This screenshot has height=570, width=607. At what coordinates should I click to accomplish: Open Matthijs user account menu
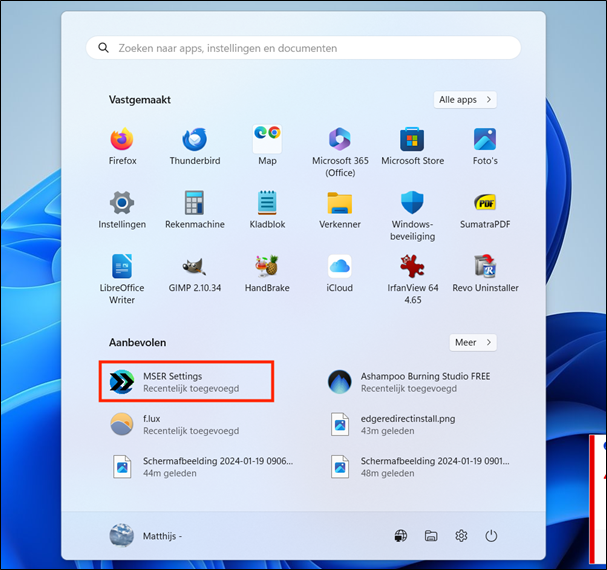146,536
